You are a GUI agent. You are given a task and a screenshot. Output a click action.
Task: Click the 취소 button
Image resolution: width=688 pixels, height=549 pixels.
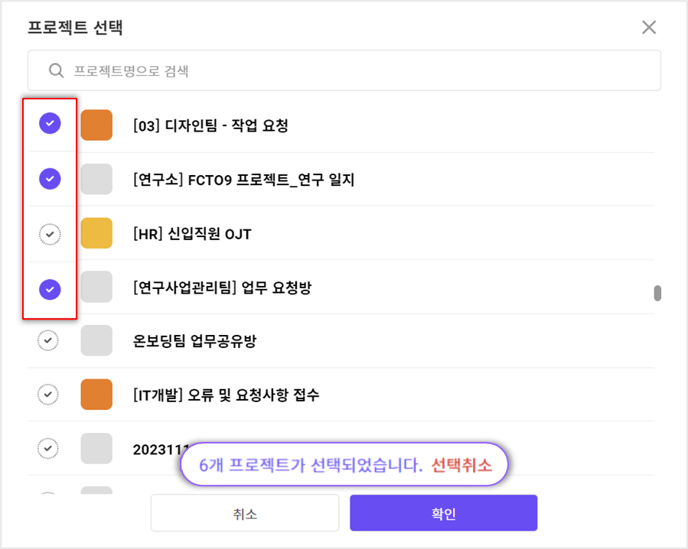pyautogui.click(x=245, y=513)
